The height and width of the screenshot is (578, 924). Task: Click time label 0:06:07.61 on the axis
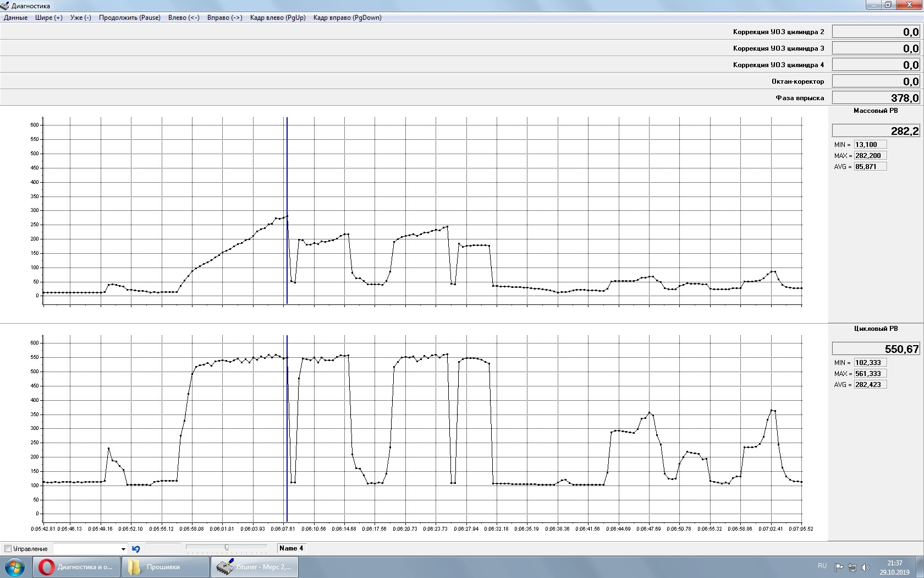(283, 529)
